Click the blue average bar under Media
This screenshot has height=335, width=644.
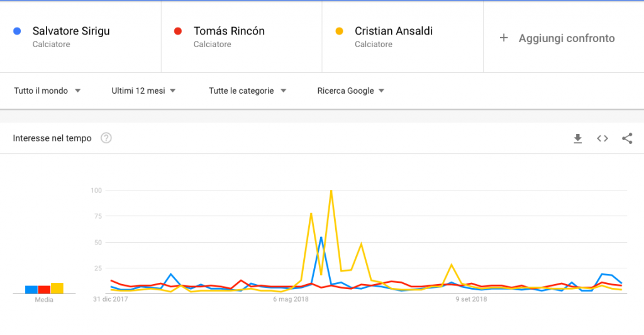pyautogui.click(x=31, y=290)
